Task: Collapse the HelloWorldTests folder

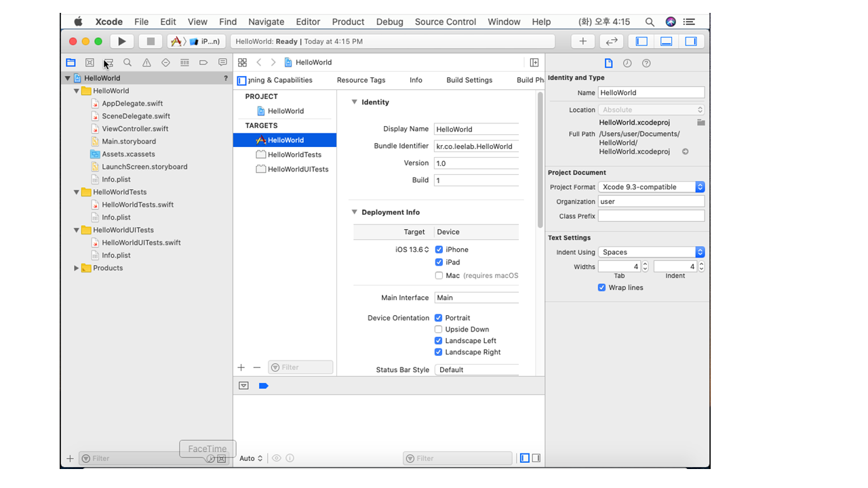Action: pyautogui.click(x=77, y=192)
